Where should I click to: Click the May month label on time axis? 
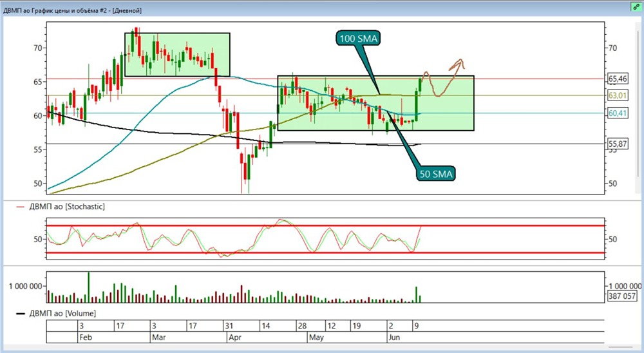tap(316, 338)
